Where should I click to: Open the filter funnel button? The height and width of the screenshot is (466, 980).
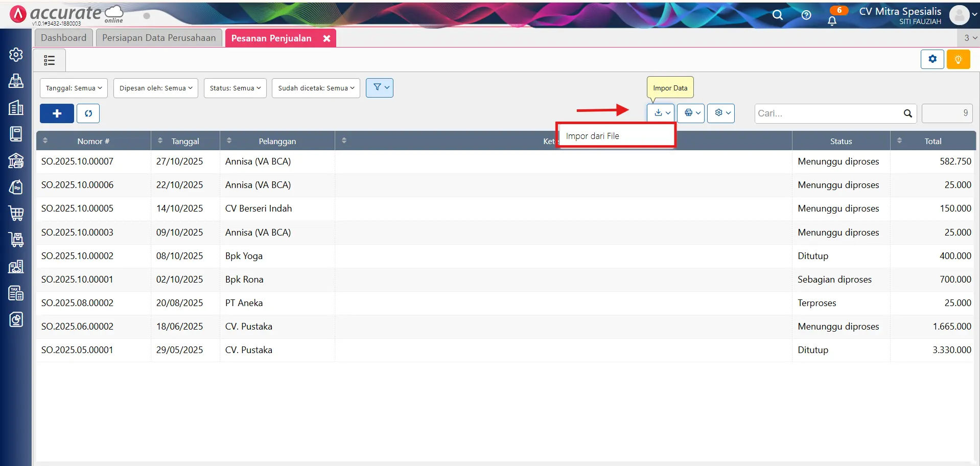(x=379, y=87)
